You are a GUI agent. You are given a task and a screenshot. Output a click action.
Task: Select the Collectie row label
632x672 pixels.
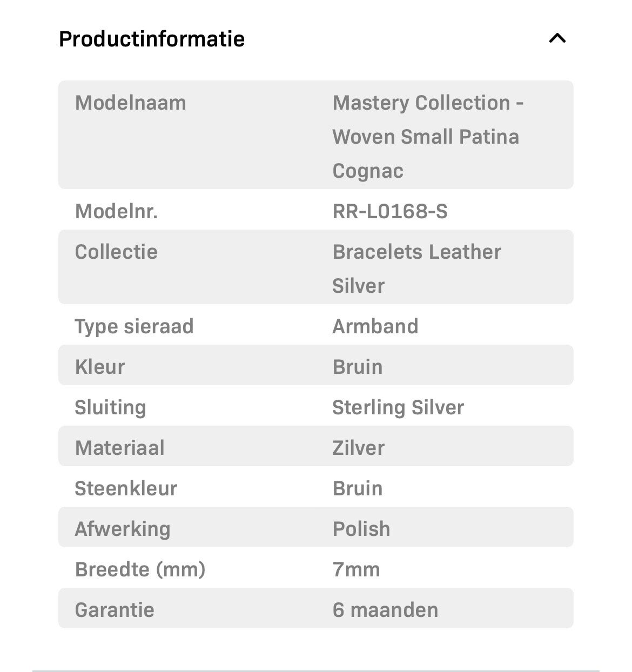116,252
